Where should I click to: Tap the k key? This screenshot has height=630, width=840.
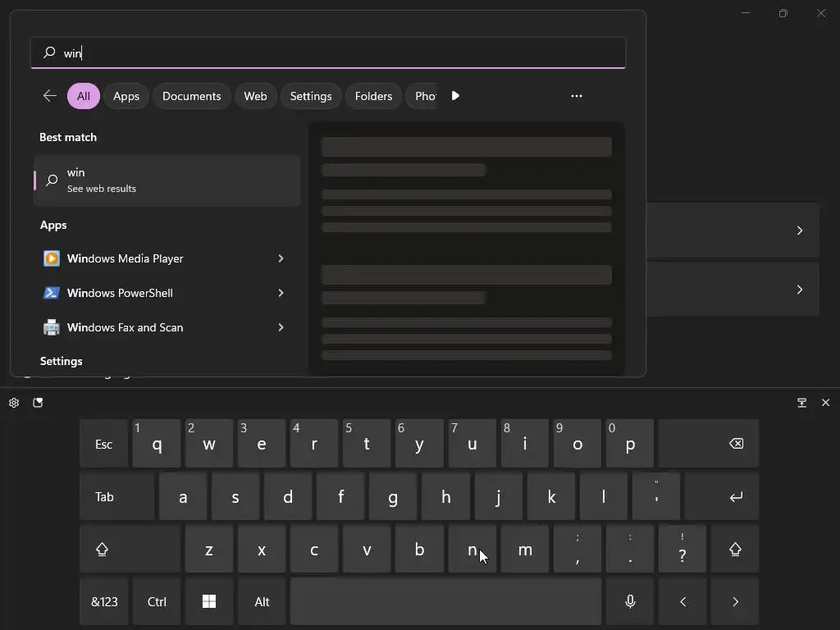551,496
